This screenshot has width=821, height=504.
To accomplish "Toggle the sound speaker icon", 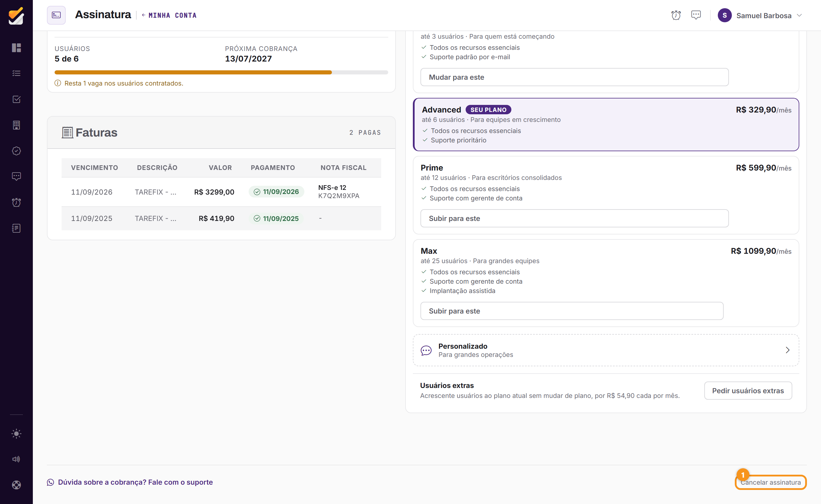I will tap(16, 459).
